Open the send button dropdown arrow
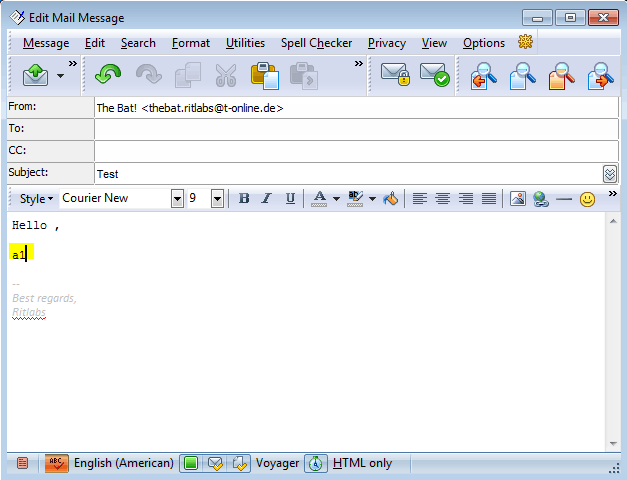This screenshot has width=627, height=480. tap(60, 76)
